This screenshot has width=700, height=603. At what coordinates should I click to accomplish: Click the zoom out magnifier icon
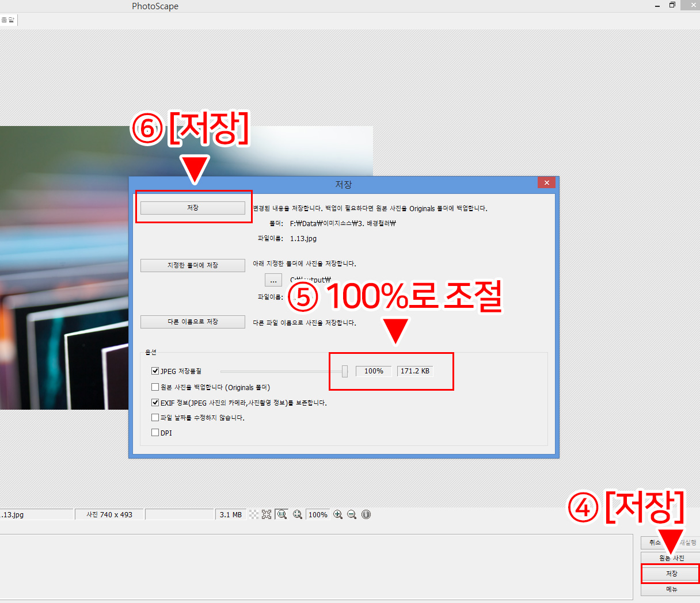pos(352,514)
